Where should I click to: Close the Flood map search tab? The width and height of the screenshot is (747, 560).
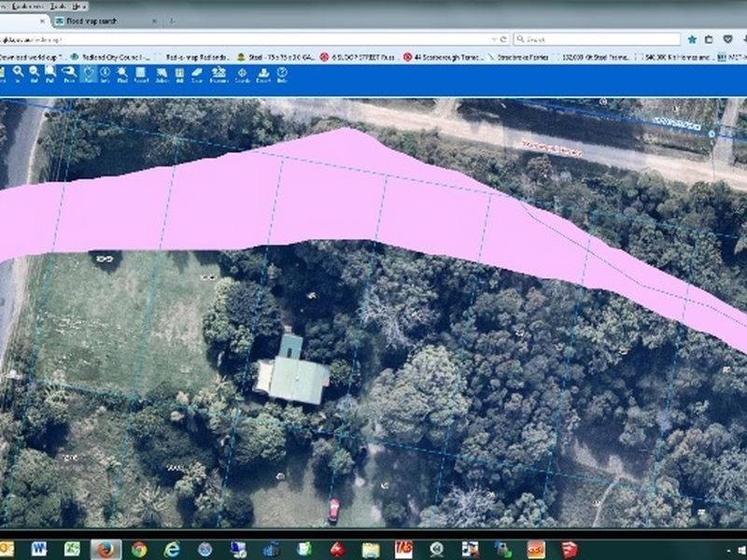point(154,21)
